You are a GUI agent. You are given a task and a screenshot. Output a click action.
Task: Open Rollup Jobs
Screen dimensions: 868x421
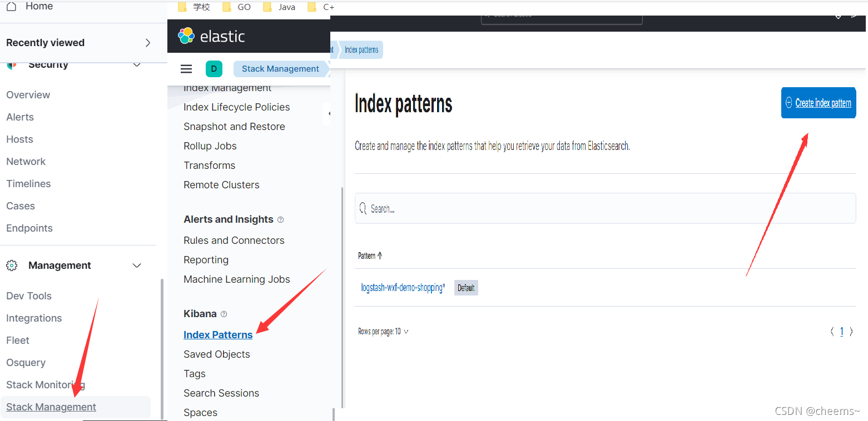210,146
